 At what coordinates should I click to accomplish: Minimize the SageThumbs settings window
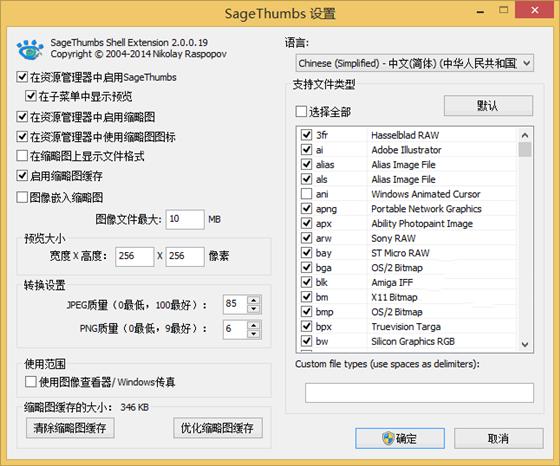[x=480, y=11]
